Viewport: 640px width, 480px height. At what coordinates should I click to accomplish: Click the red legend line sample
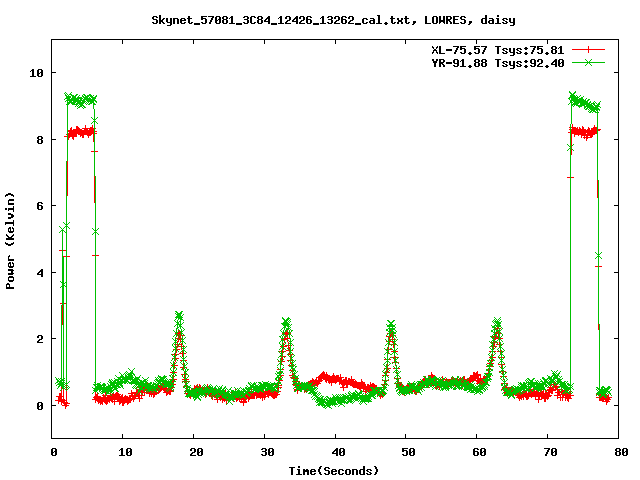coord(588,50)
